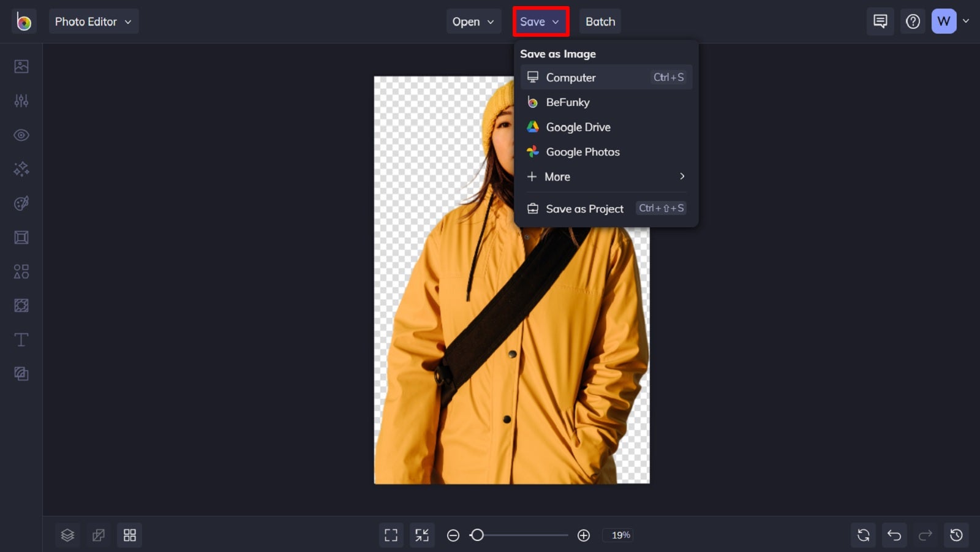Screen dimensions: 980x552
Task: Open the account dropdown next to W avatar
Action: 967,21
